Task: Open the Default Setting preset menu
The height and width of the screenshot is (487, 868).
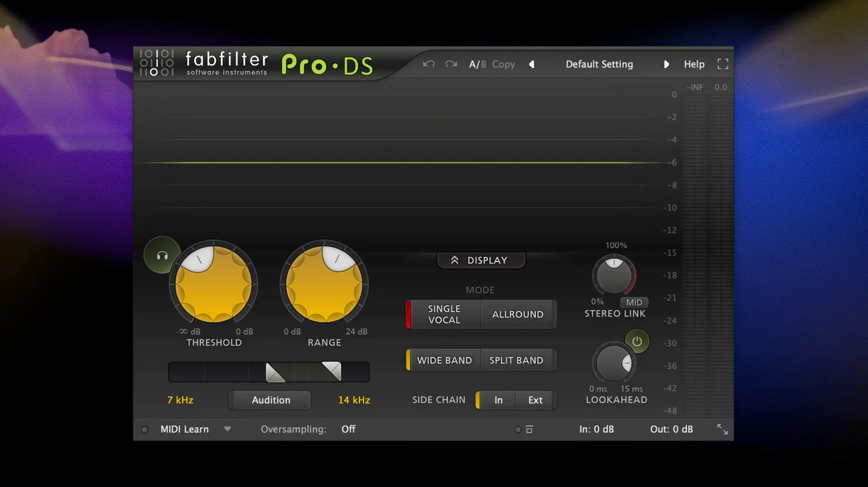Action: 599,64
